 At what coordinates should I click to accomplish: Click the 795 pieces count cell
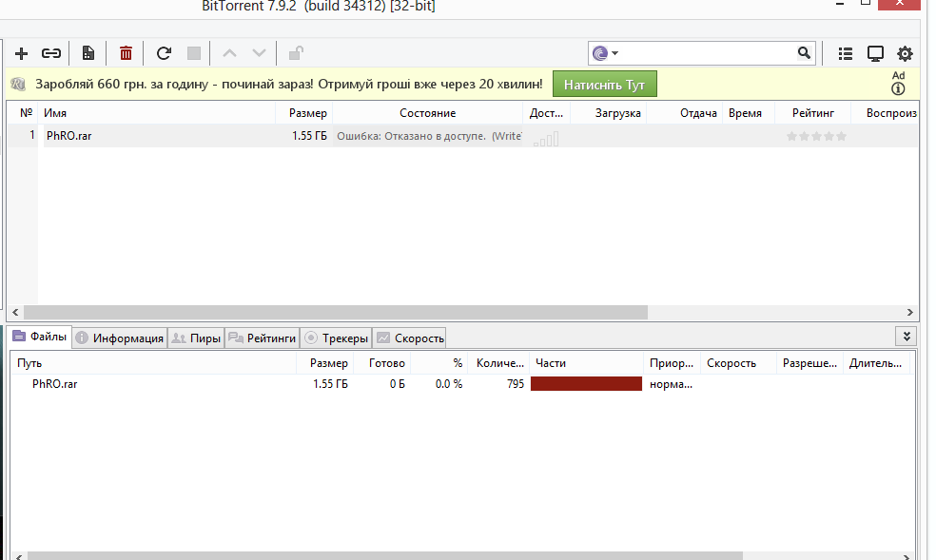click(516, 384)
